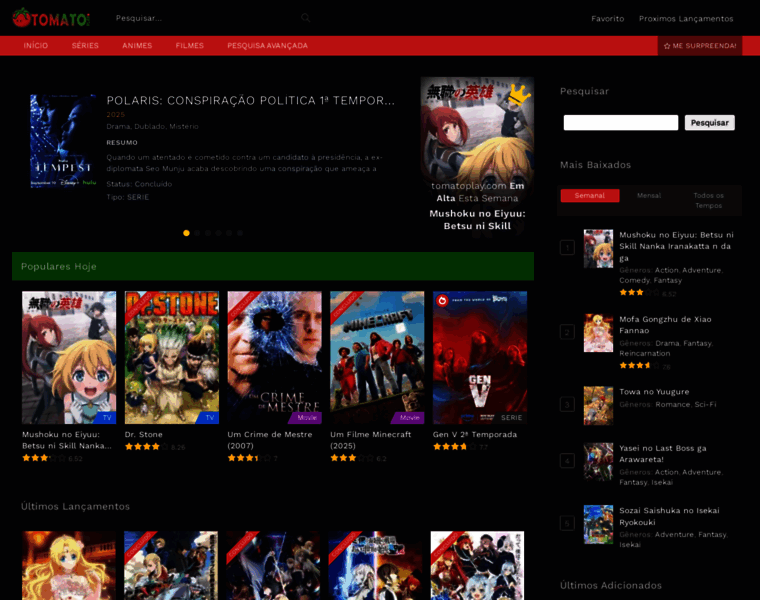760x600 pixels.
Task: Open the Animes menu item
Action: click(137, 46)
